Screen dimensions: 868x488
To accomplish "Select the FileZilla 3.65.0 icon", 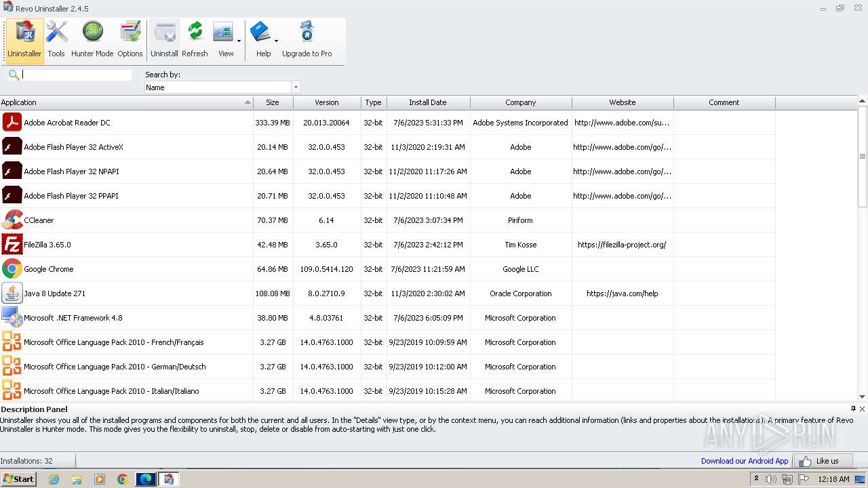I will [12, 245].
